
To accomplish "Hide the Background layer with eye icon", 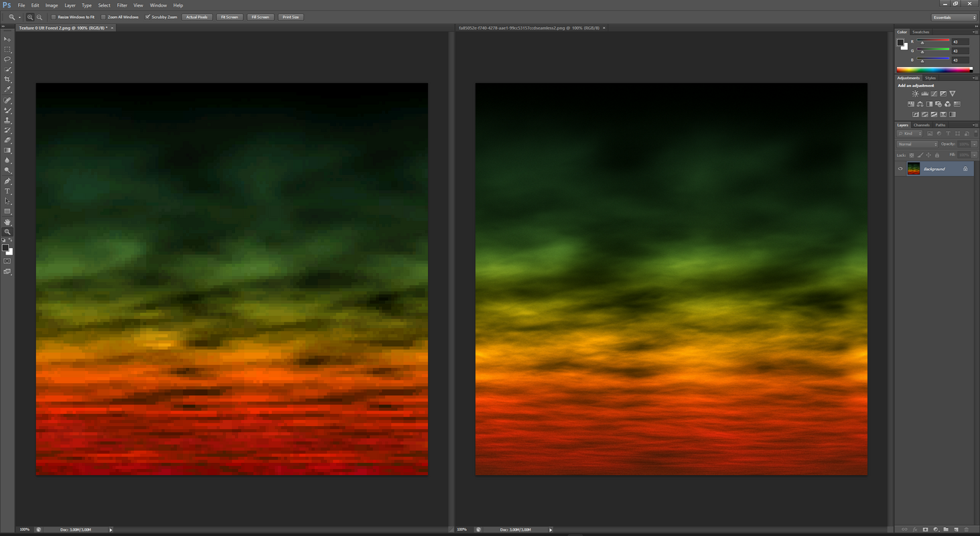I will click(x=900, y=169).
